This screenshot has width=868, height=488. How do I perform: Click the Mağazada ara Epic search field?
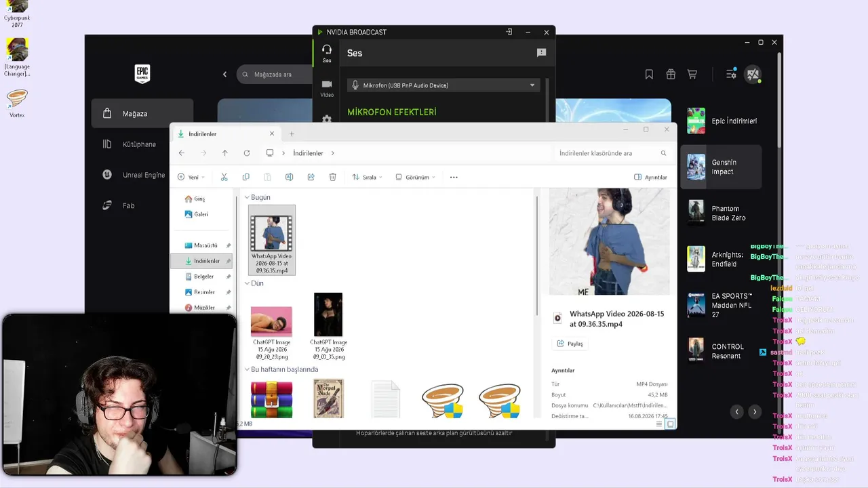pyautogui.click(x=275, y=75)
